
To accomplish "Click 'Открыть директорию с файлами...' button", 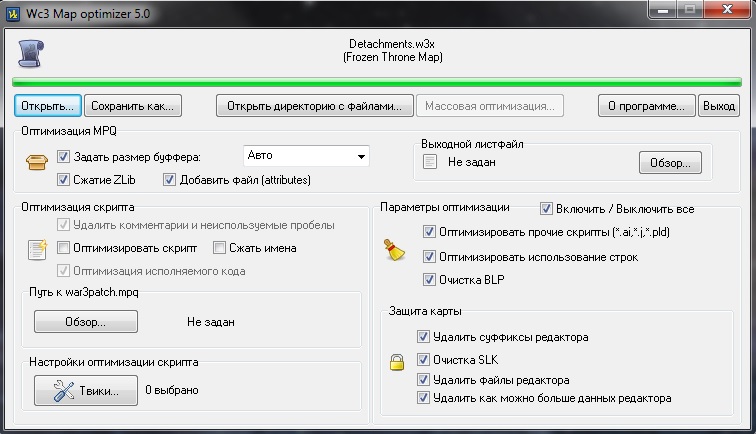I will [x=314, y=106].
